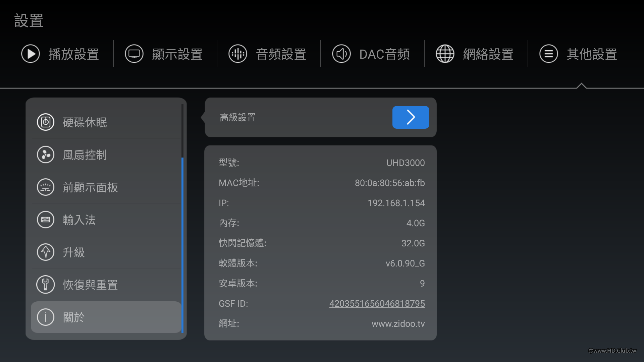Click the GSF ID number link
Viewport: 644px width, 362px height.
pyautogui.click(x=377, y=304)
